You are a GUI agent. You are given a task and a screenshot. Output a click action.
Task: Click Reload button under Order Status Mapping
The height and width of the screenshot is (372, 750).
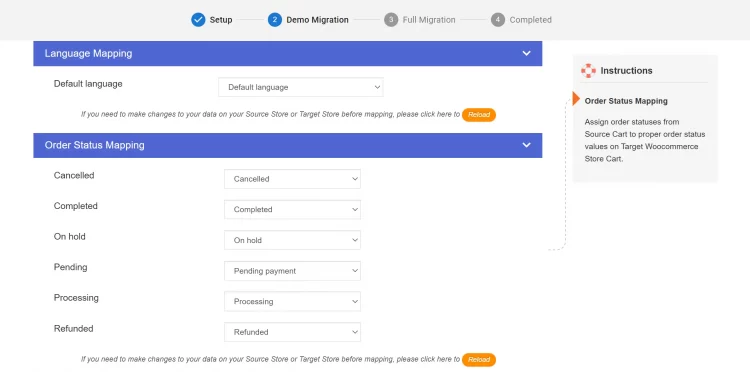click(479, 360)
